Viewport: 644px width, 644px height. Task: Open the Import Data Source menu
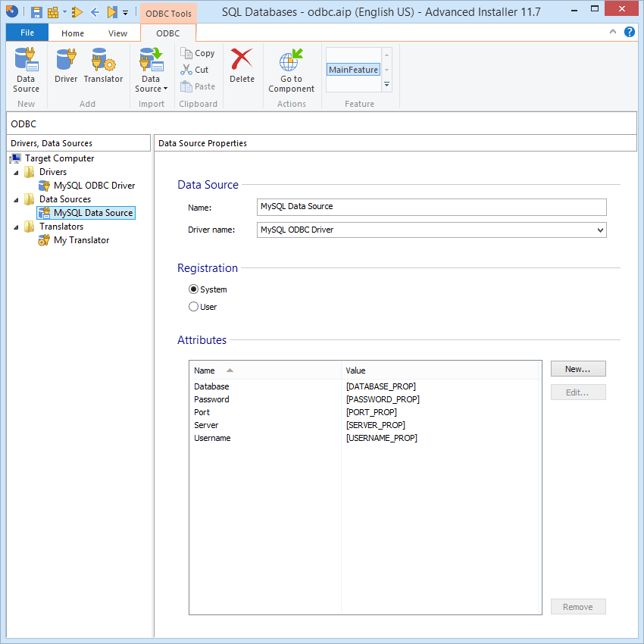pyautogui.click(x=151, y=70)
